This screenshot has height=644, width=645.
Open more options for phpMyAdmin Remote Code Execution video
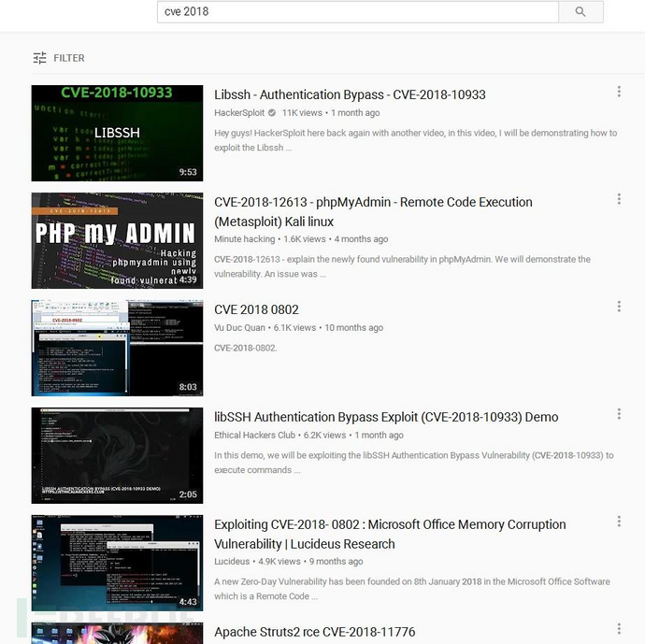(x=619, y=199)
